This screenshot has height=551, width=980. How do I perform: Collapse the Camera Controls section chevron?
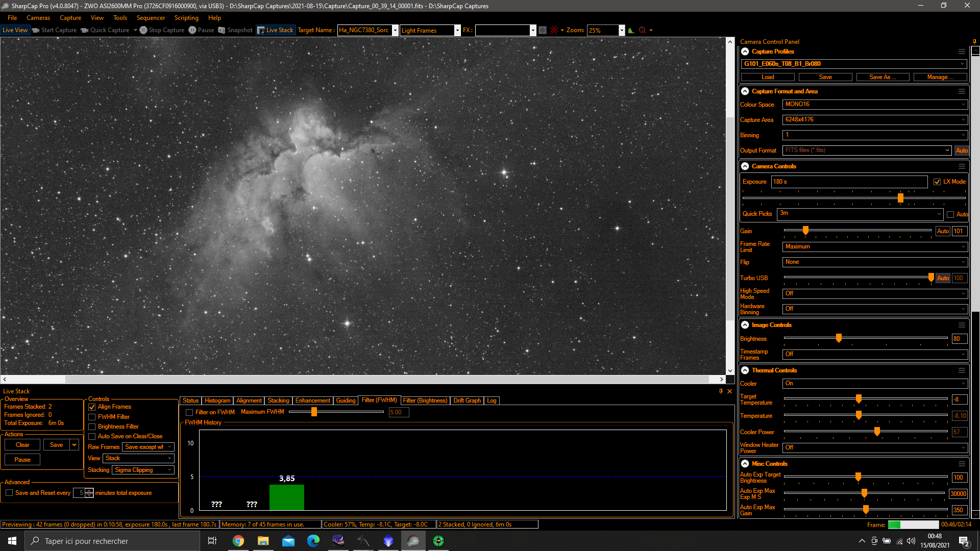point(745,166)
